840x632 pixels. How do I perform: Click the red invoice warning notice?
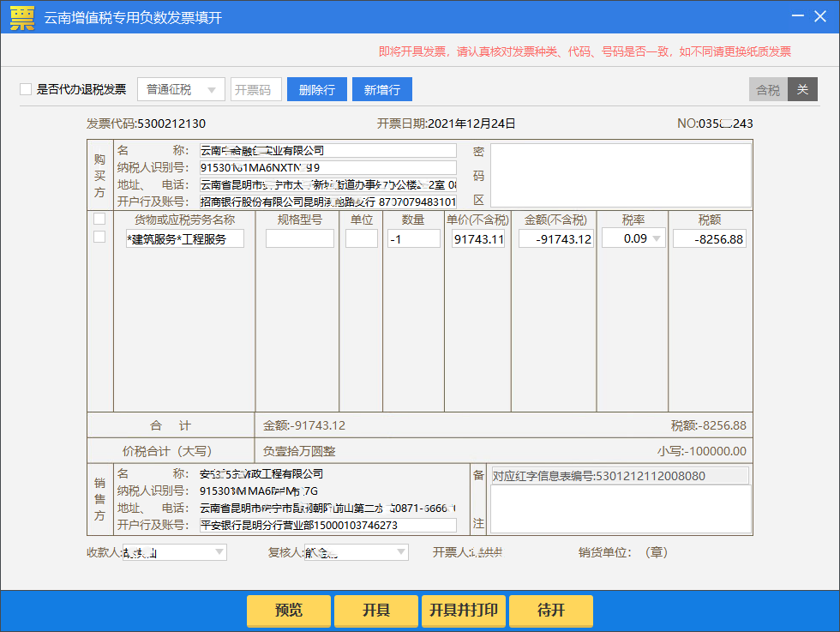point(585,51)
